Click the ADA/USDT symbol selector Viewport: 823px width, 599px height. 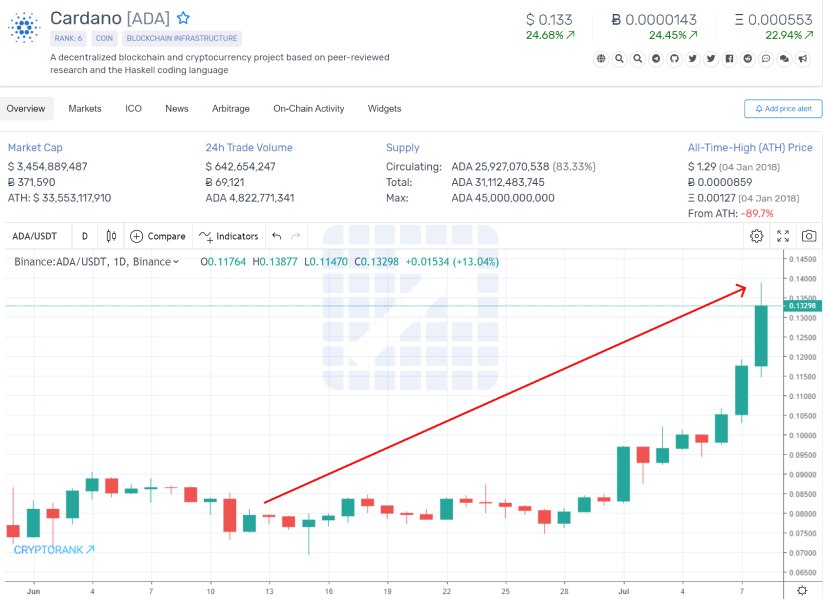[35, 236]
